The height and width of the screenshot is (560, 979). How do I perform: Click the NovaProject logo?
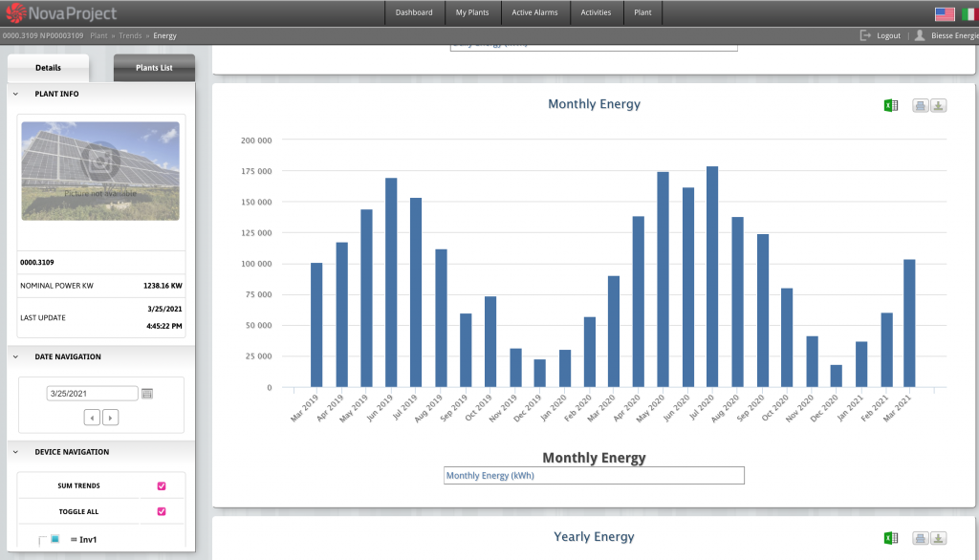pos(61,13)
